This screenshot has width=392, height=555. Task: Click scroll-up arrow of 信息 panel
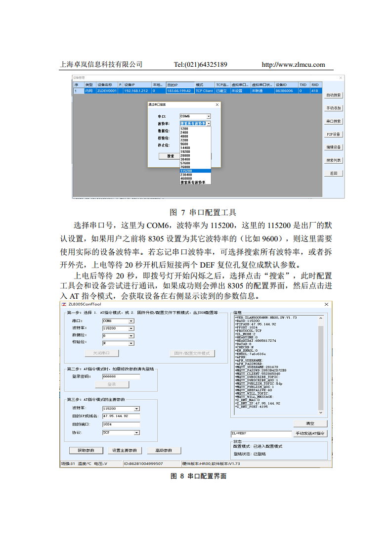coord(321,318)
